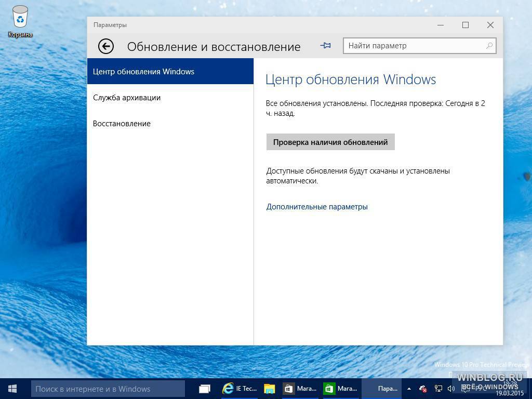This screenshot has width=532, height=399.
Task: Select 'Центр обновления Windows' in the sidebar
Action: coord(170,71)
